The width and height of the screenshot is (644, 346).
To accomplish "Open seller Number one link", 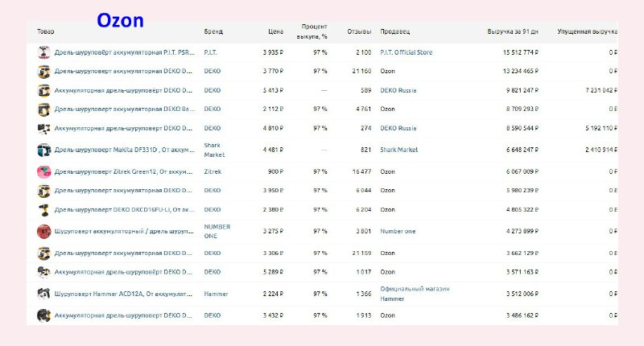I will click(398, 232).
